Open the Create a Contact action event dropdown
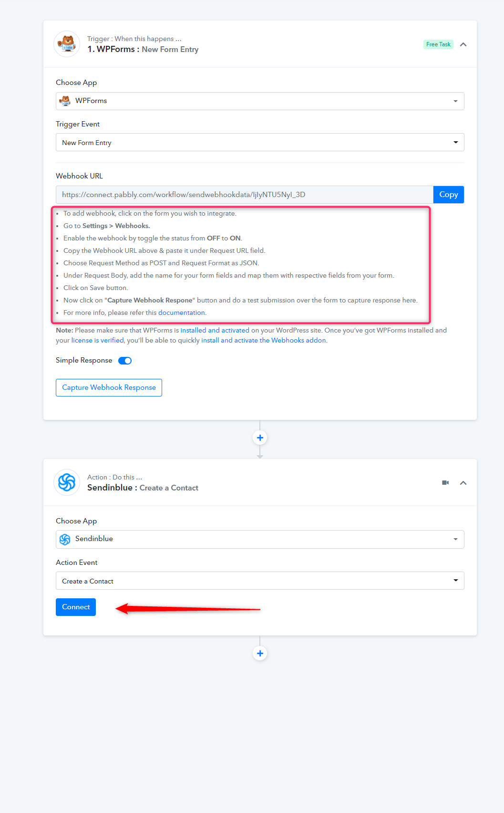Image resolution: width=504 pixels, height=813 pixels. [x=260, y=581]
